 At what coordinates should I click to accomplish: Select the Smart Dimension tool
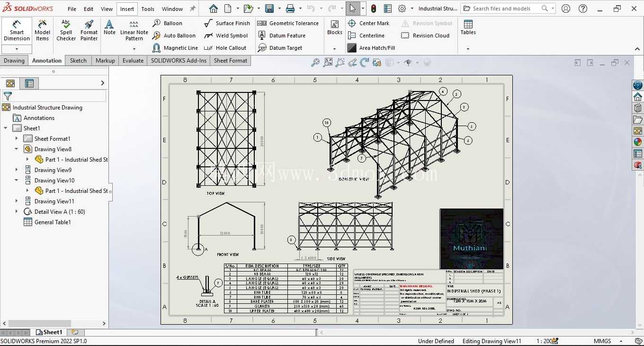click(17, 31)
